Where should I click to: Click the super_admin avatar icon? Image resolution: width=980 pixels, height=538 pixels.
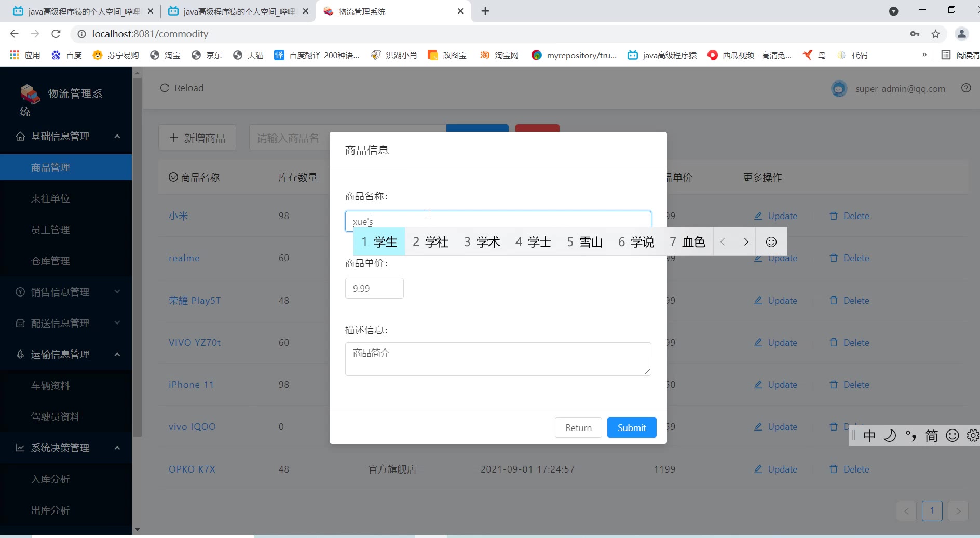coord(839,88)
